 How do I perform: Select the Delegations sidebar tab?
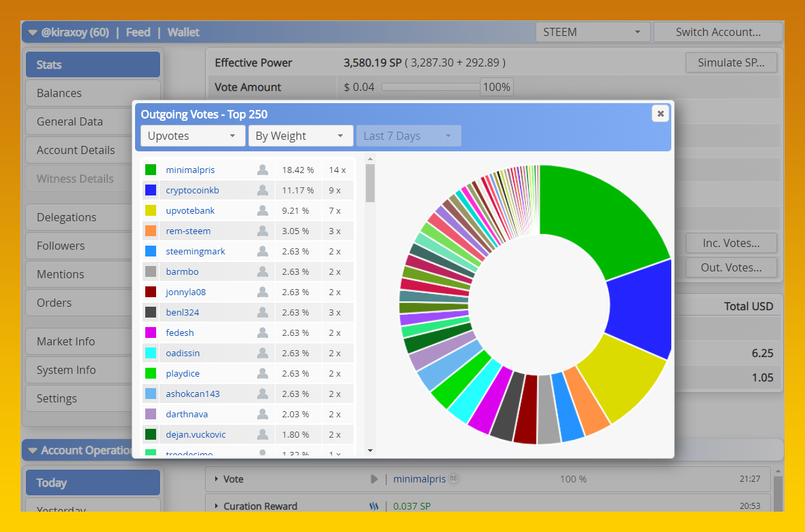(x=93, y=217)
